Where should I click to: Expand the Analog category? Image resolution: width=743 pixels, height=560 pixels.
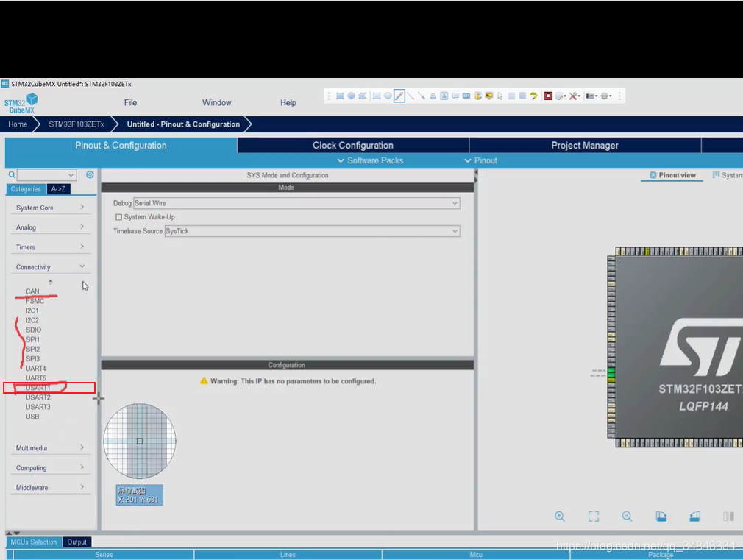click(x=50, y=227)
